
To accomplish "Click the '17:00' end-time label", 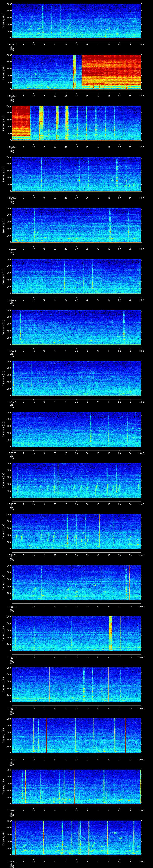I will (x=141, y=810).
